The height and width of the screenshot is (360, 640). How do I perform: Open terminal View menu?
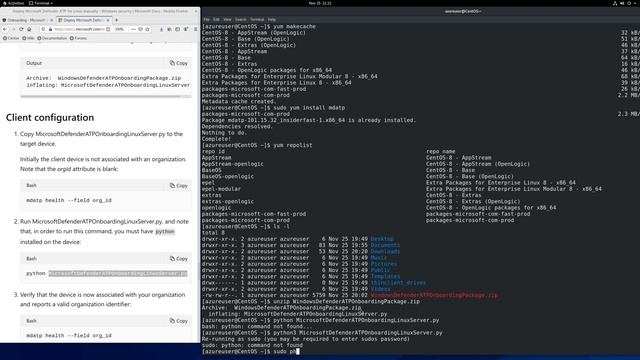click(x=227, y=20)
